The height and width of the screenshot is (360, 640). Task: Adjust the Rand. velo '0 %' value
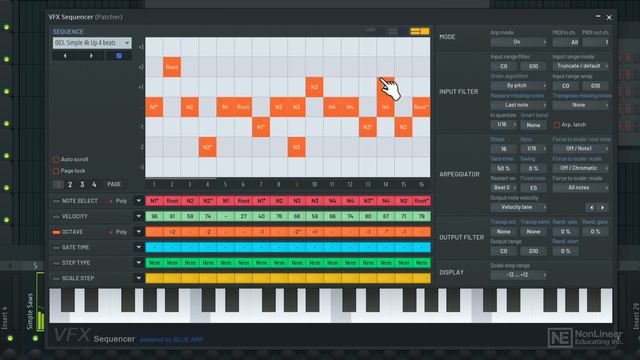tap(565, 231)
